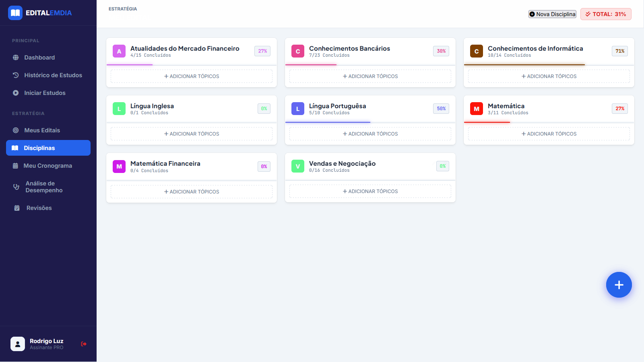Click the TOTAL: 31% progress badge

coord(606,14)
